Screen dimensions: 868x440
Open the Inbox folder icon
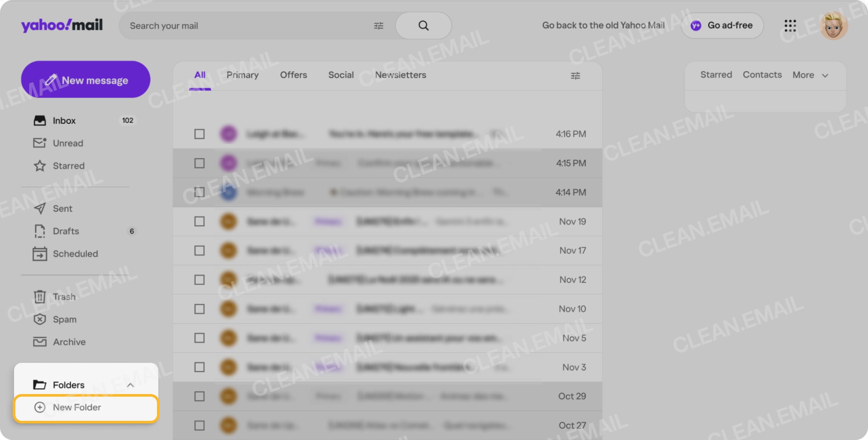[40, 121]
